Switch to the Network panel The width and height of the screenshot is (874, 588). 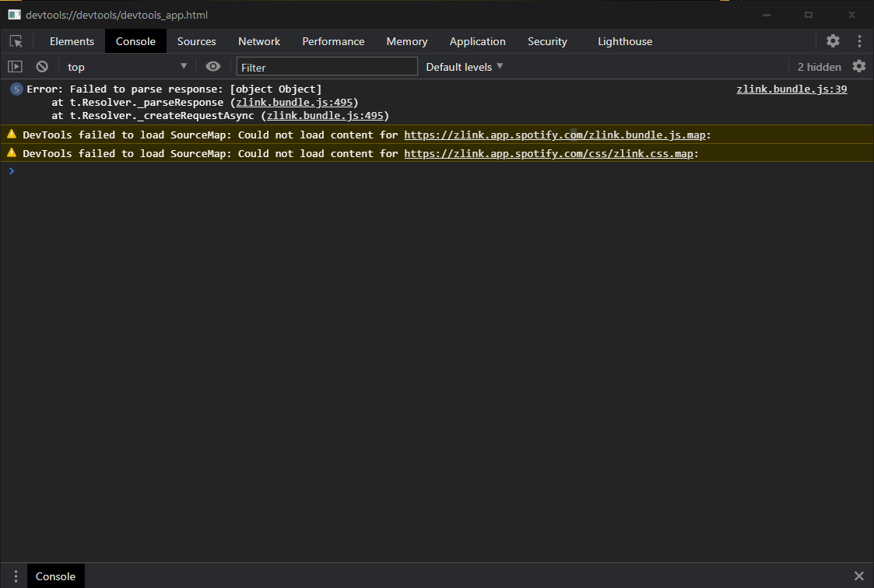[x=258, y=40]
